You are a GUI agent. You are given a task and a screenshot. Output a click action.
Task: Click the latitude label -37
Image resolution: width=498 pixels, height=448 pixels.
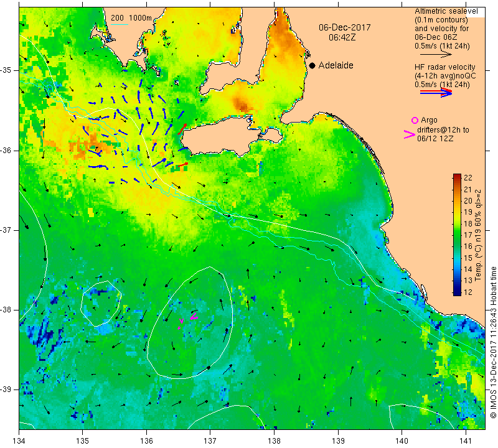click(6, 230)
